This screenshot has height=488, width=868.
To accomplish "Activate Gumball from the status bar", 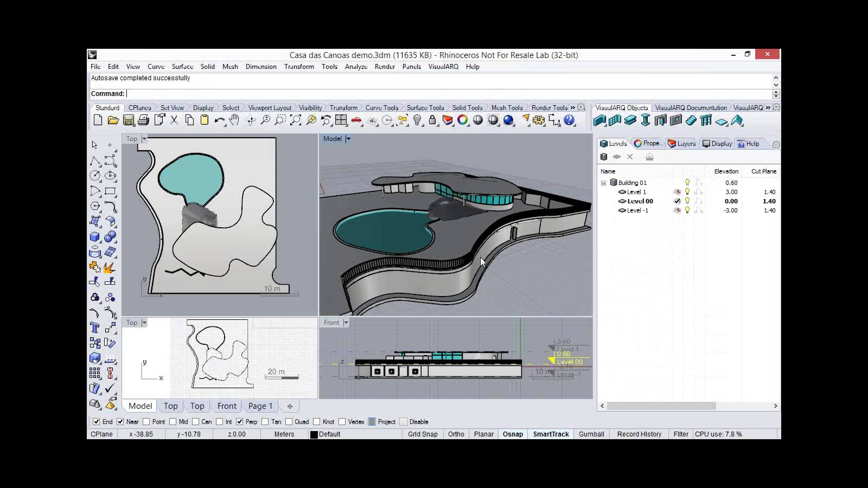I will (x=591, y=434).
